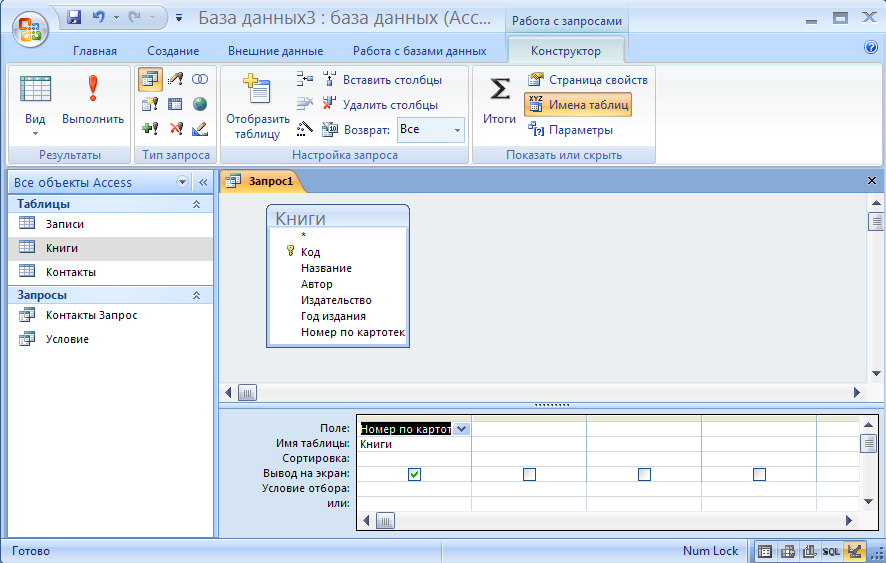
Task: Click the Условие отбора cell in first column
Action: [414, 488]
